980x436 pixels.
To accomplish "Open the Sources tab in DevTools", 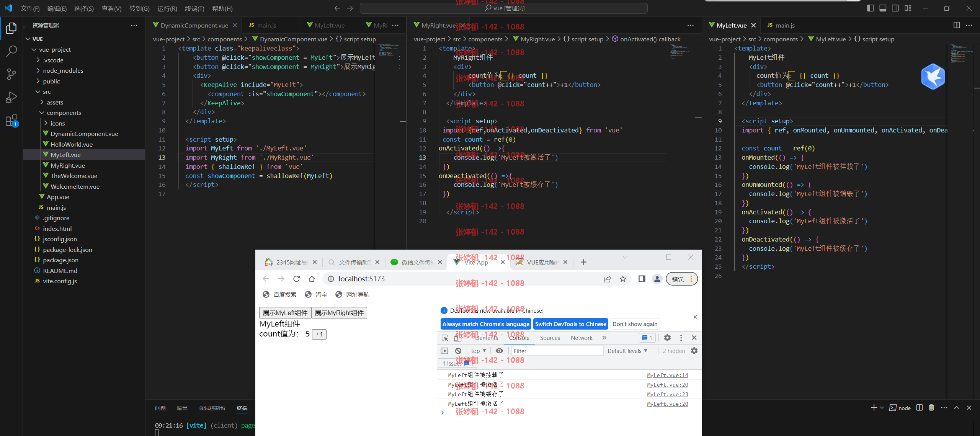I will point(550,338).
